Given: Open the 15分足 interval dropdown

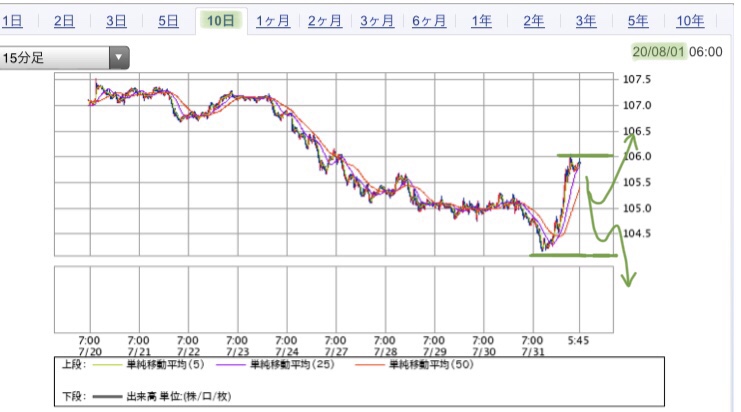Looking at the screenshot, I should [x=64, y=58].
